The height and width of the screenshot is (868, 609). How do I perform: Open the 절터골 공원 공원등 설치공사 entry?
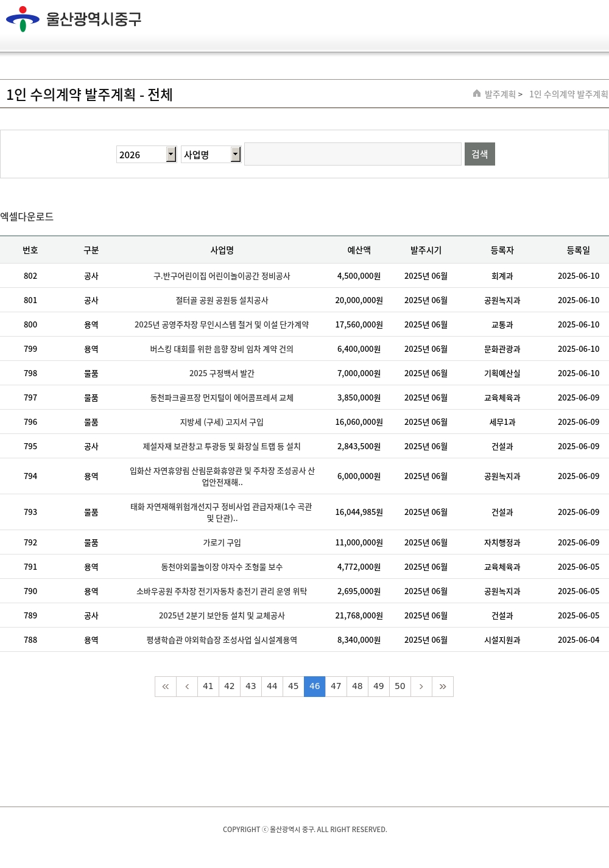point(222,300)
